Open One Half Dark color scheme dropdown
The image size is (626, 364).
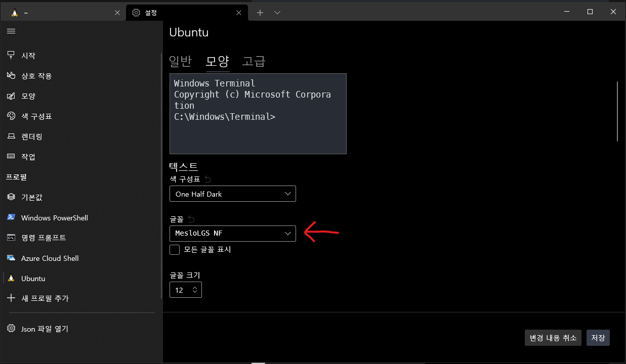point(233,194)
